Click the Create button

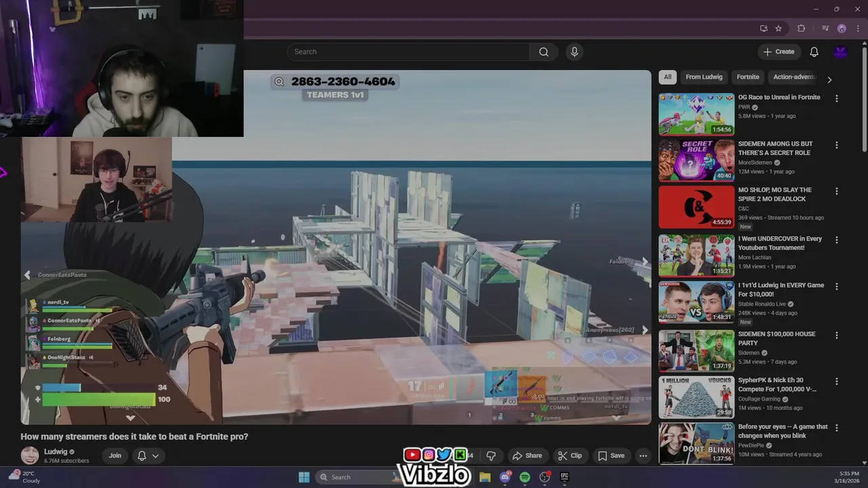[x=778, y=52]
